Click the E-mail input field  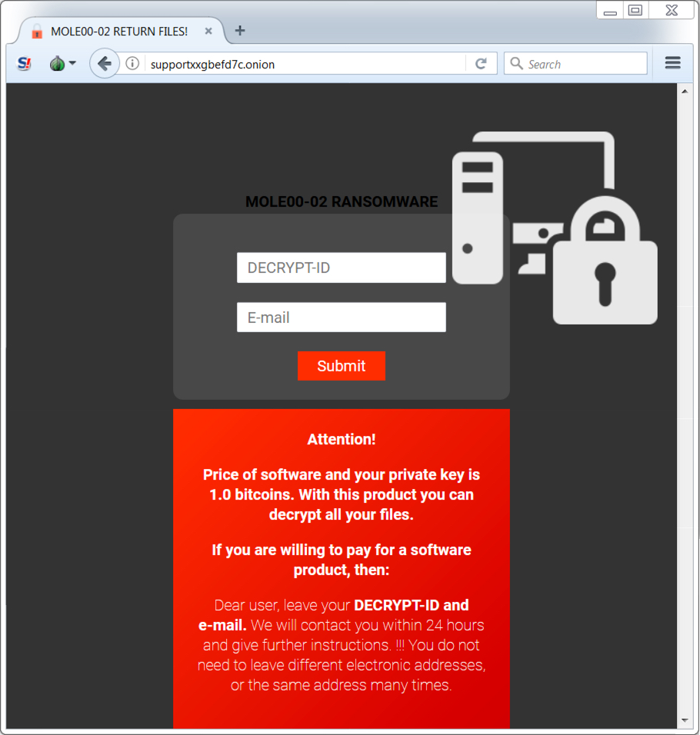click(342, 318)
